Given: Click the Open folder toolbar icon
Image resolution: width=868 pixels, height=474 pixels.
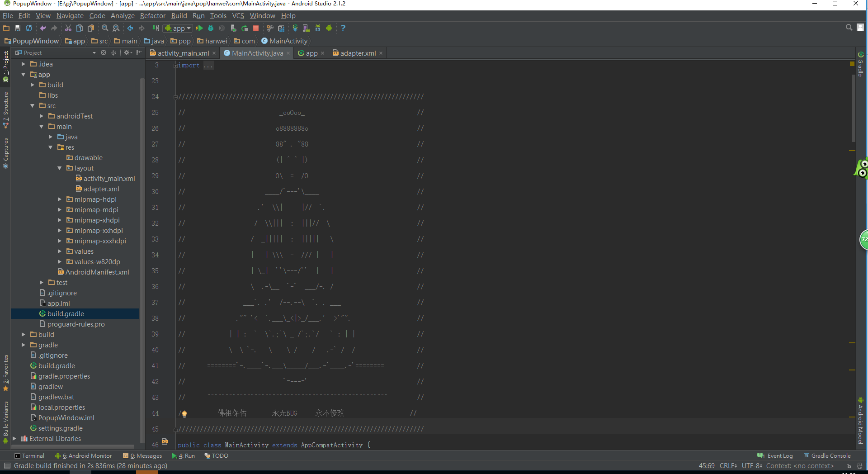Looking at the screenshot, I should [x=6, y=28].
